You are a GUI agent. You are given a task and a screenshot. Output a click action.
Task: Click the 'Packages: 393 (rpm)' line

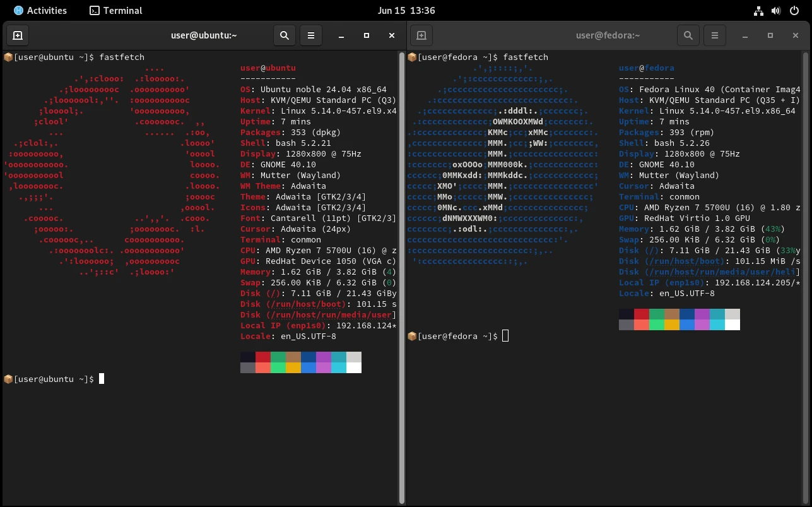pos(667,133)
